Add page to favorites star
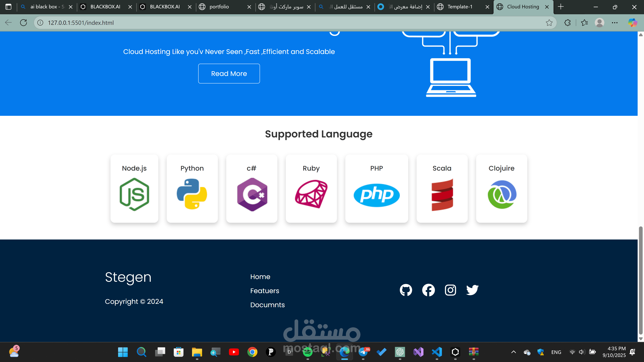Screen dimensions: 644x362 coord(549,23)
